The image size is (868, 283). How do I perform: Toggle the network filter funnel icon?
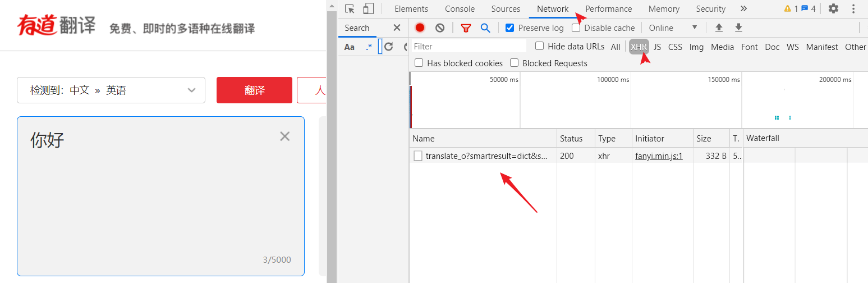[466, 28]
